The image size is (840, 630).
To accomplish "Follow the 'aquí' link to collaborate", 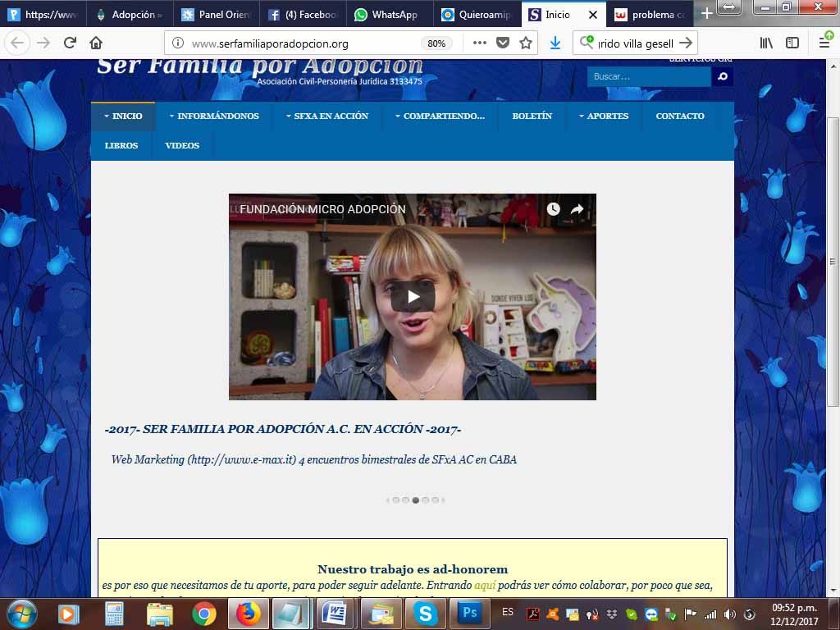I will click(x=485, y=585).
